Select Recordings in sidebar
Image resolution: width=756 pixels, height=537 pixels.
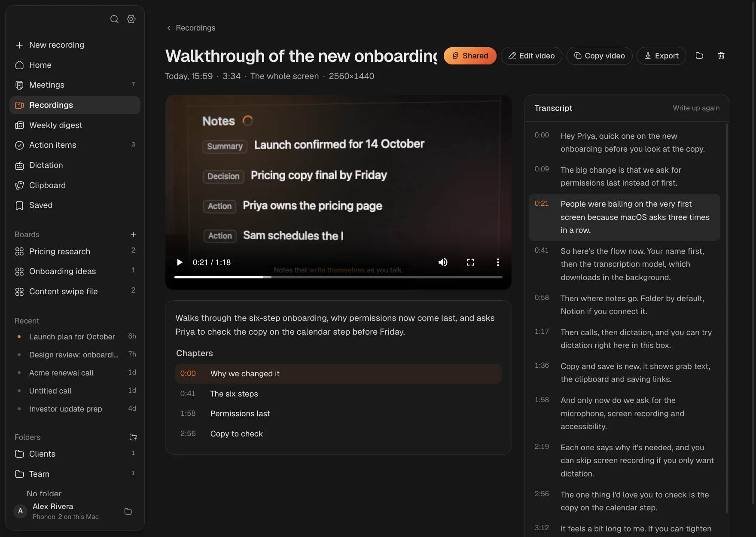tap(75, 105)
